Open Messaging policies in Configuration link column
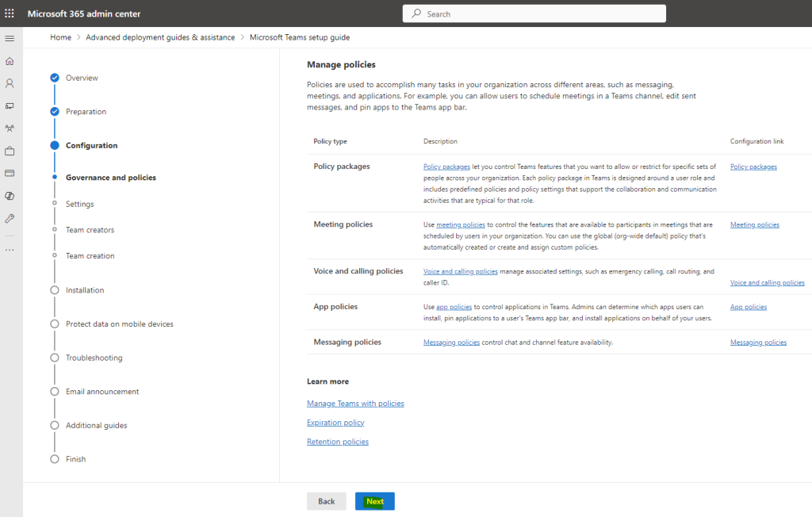The image size is (812, 517). point(758,343)
